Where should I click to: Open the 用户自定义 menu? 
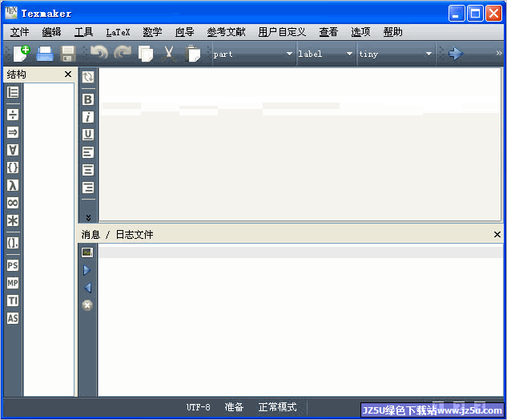pyautogui.click(x=282, y=32)
